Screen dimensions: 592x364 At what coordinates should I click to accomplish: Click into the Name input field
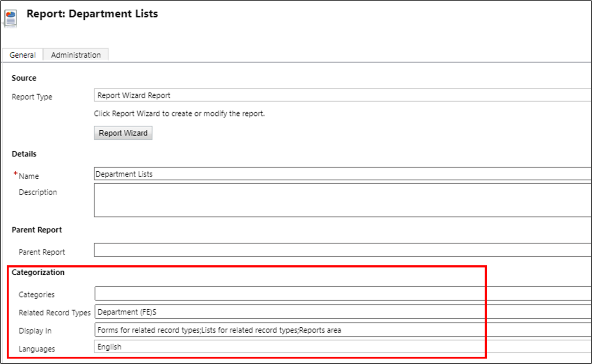343,174
